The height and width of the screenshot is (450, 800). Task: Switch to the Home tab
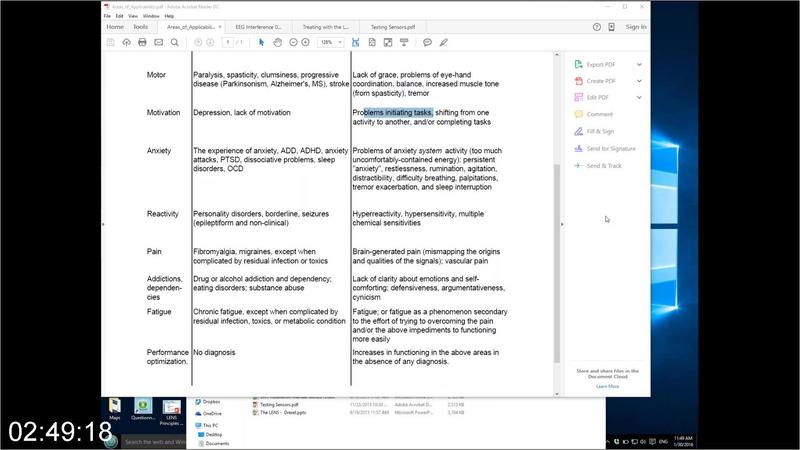click(115, 27)
